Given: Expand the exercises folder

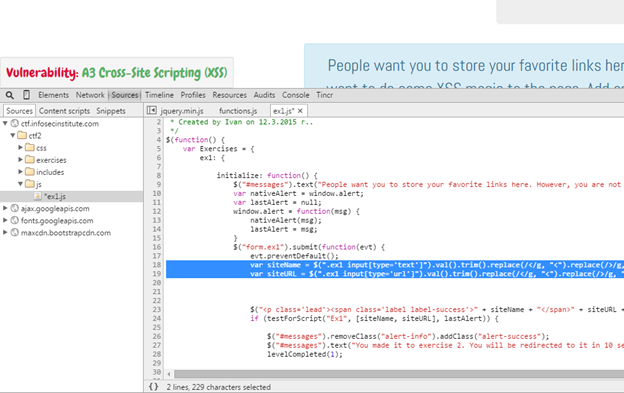Looking at the screenshot, I should tap(20, 160).
